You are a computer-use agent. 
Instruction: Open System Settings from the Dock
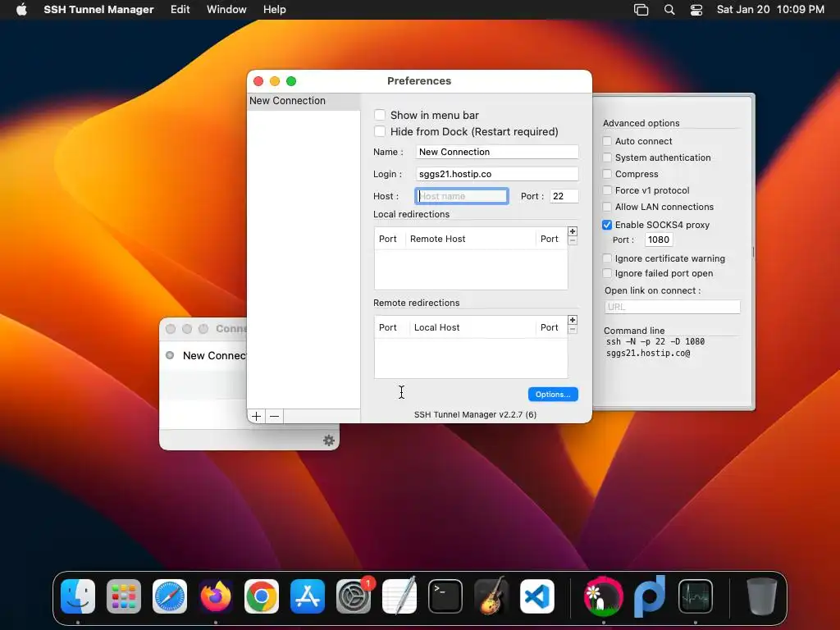(354, 596)
